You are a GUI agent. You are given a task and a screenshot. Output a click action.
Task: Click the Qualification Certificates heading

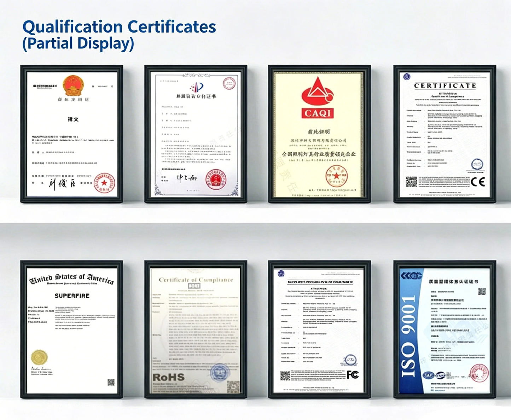point(119,27)
